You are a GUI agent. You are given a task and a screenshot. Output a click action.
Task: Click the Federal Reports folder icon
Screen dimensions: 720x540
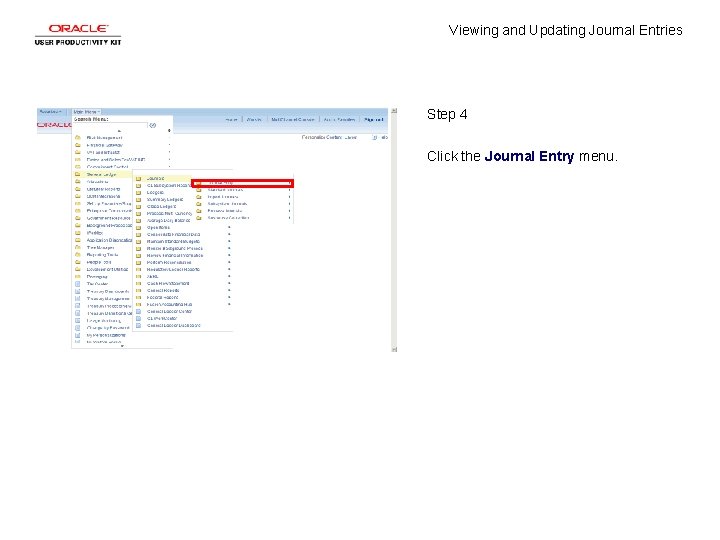tap(138, 298)
